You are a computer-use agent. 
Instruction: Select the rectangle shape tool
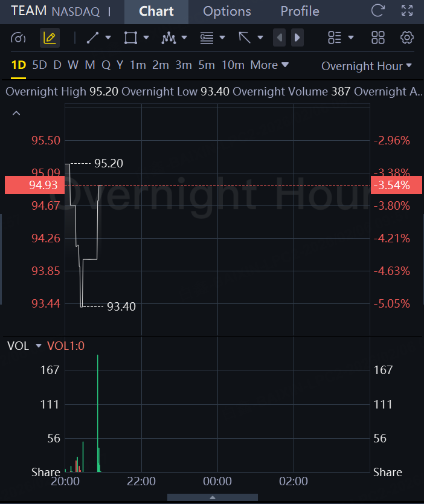(130, 38)
